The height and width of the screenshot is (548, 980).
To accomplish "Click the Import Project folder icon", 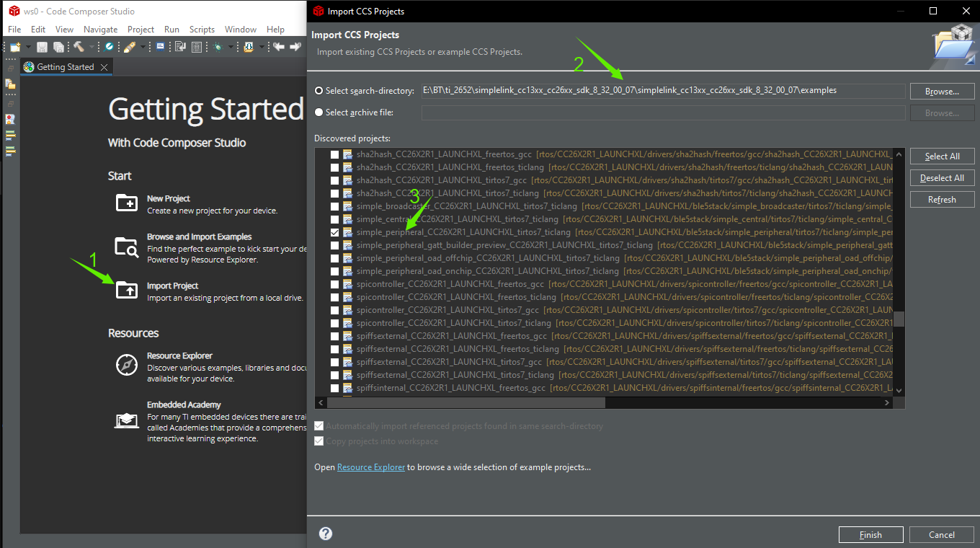I will tap(127, 289).
